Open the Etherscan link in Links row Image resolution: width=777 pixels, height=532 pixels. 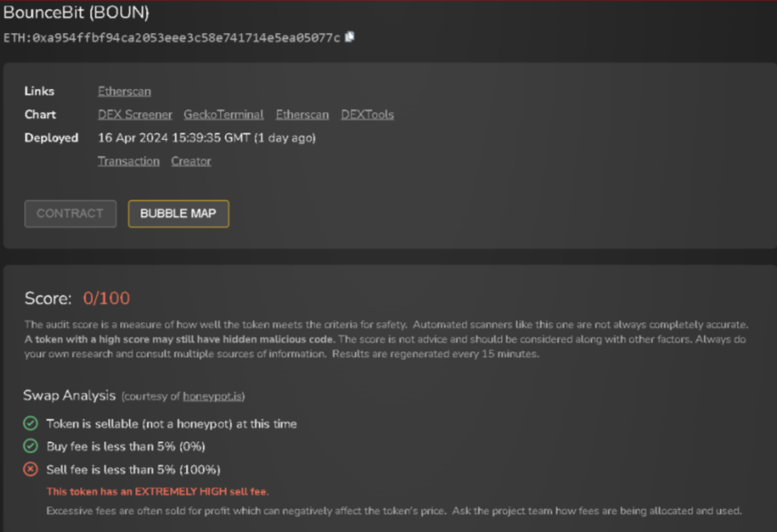pyautogui.click(x=125, y=91)
